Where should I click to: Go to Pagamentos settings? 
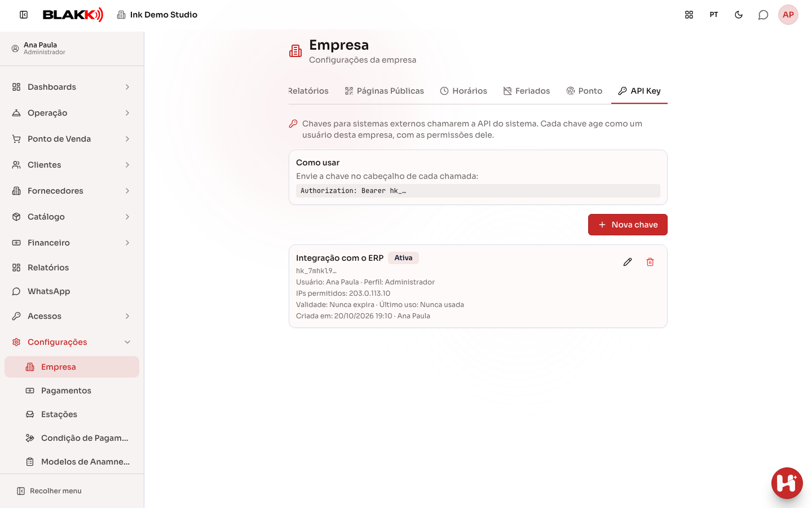[x=72, y=391]
